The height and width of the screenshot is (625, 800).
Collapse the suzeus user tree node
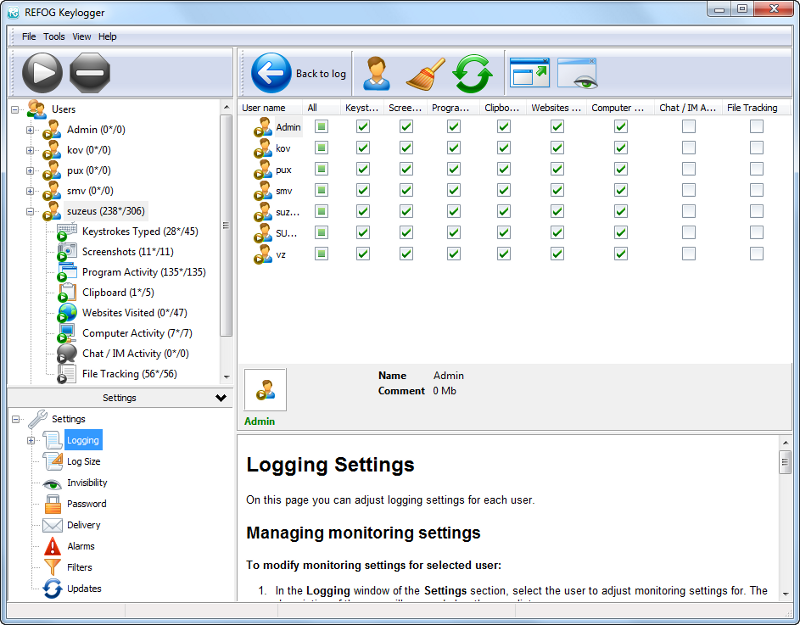click(x=30, y=211)
